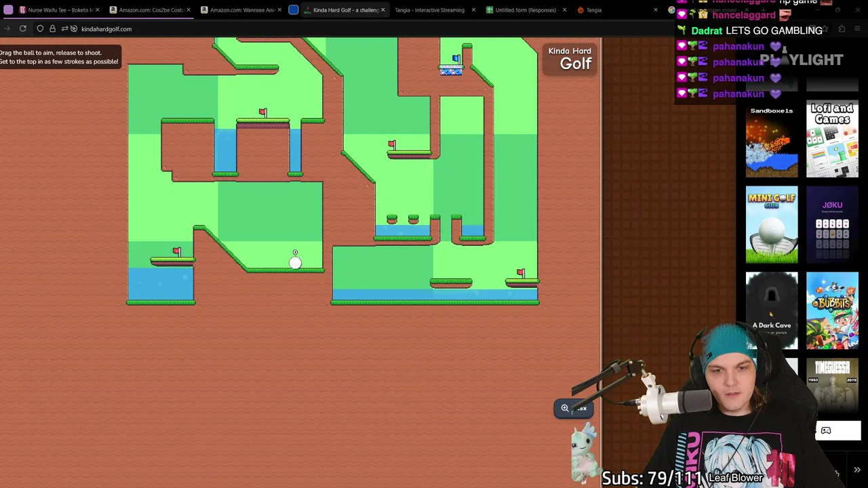
Task: Open the JOKU game thumbnail
Action: [832, 225]
